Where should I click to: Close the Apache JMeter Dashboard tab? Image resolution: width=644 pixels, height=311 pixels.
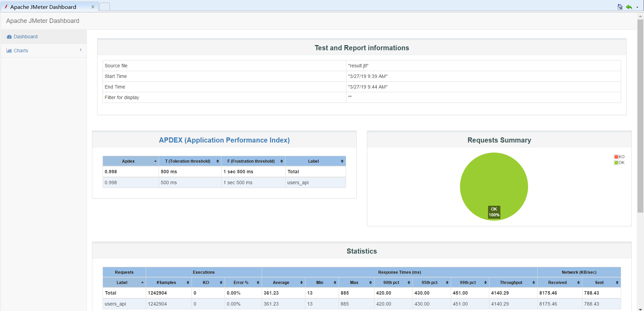93,7
